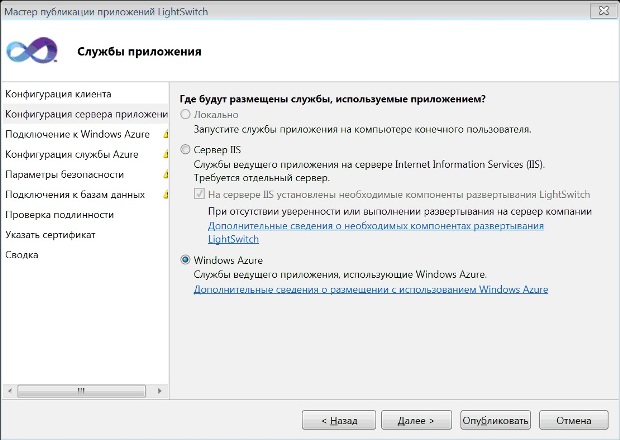620x440 pixels.
Task: Go to the Проверка подлинности step
Action: point(59,215)
